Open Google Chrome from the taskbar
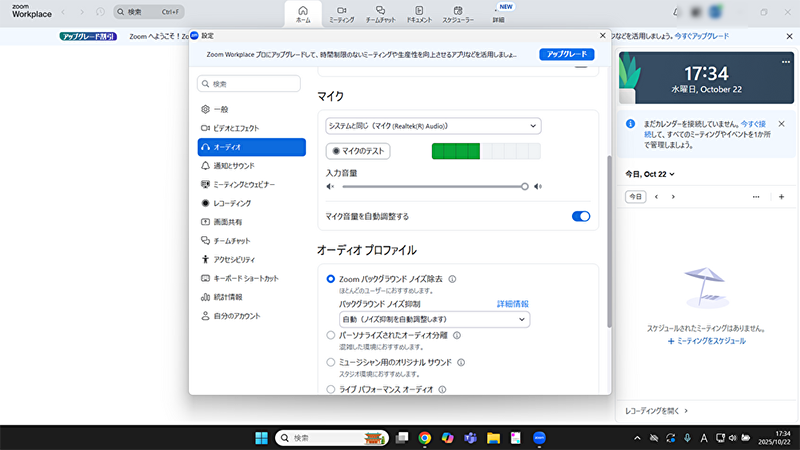The width and height of the screenshot is (800, 450). point(425,438)
